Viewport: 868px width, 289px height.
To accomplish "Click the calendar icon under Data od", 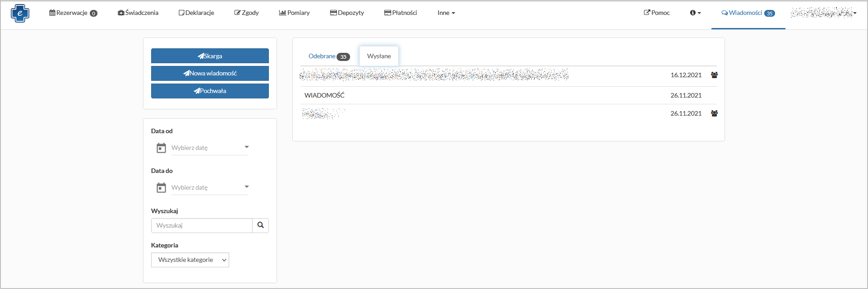I will tap(161, 148).
